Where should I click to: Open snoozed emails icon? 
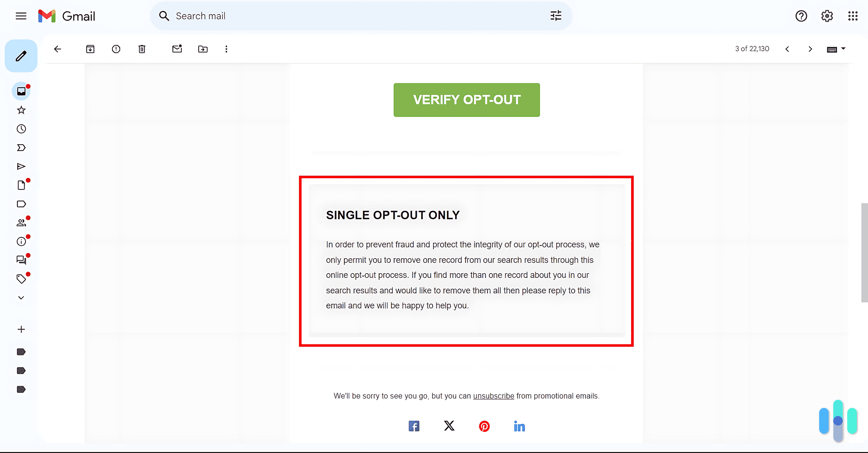pyautogui.click(x=21, y=129)
